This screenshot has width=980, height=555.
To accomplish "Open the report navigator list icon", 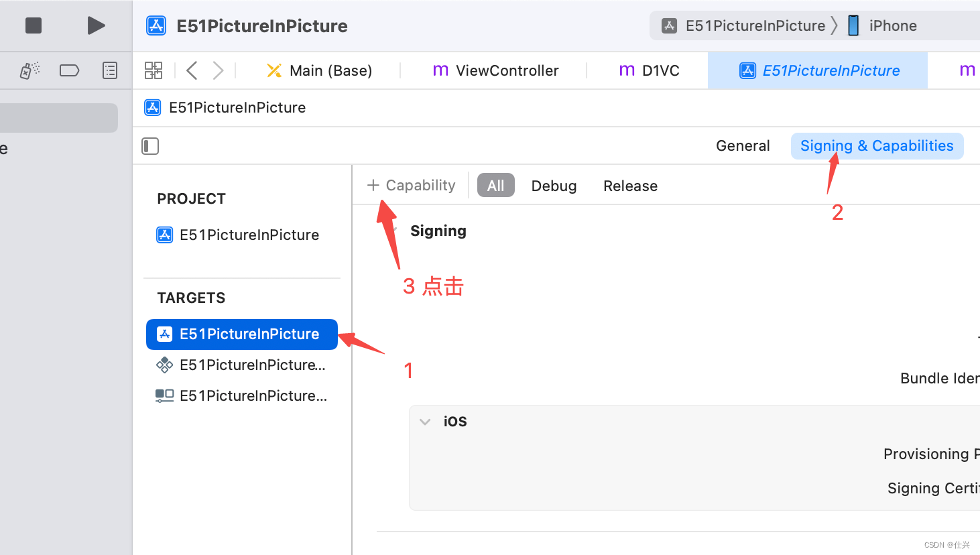I will pos(110,70).
